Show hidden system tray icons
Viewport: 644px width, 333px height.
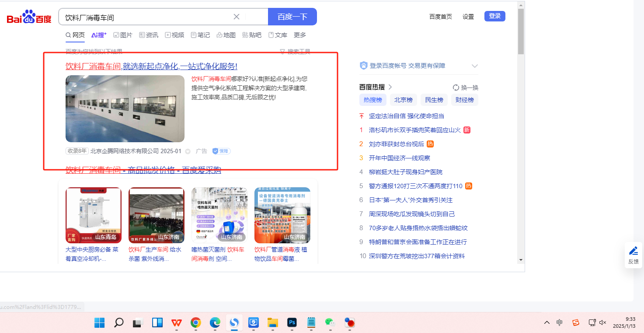pyautogui.click(x=547, y=322)
